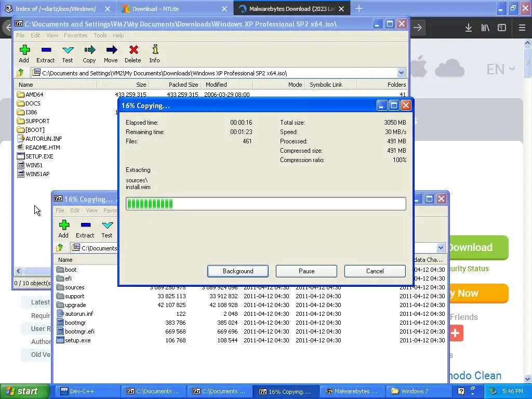Sort by Packed Size column header
532x399 pixels.
coord(175,85)
